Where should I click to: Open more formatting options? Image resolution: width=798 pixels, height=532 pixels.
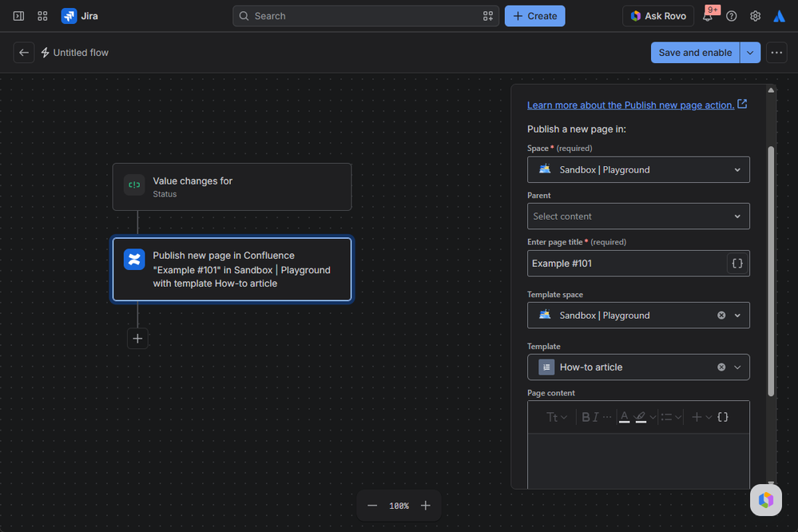pos(607,417)
